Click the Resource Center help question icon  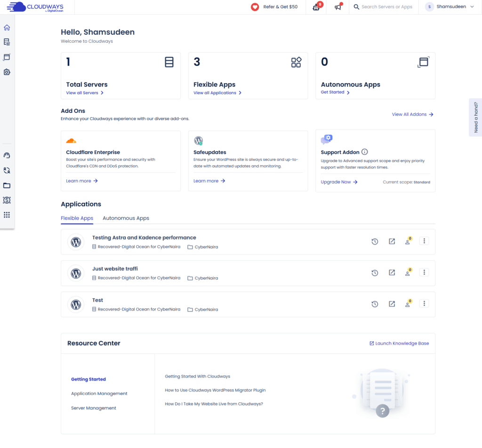point(383,411)
